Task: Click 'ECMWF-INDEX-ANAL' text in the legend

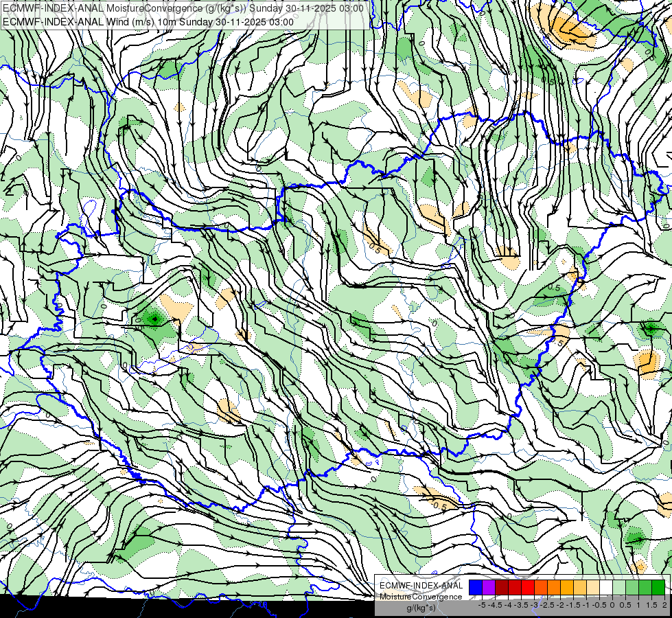Action: 421,586
